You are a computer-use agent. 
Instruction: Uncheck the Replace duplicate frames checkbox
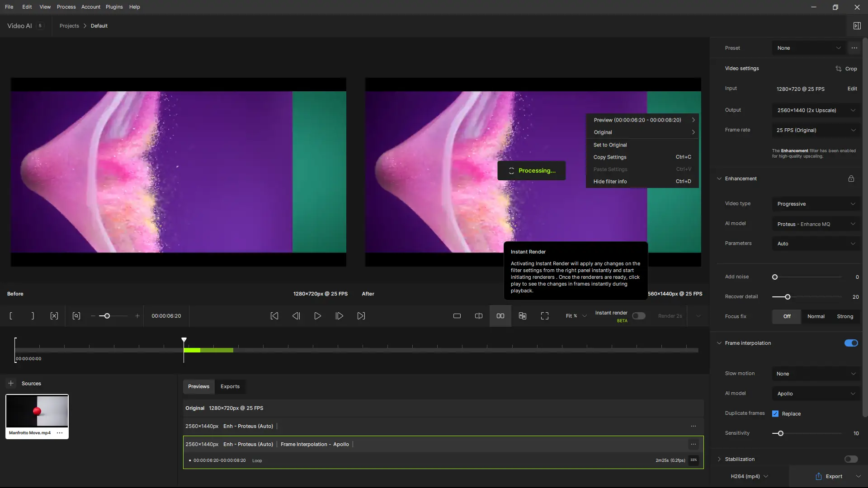[775, 414]
